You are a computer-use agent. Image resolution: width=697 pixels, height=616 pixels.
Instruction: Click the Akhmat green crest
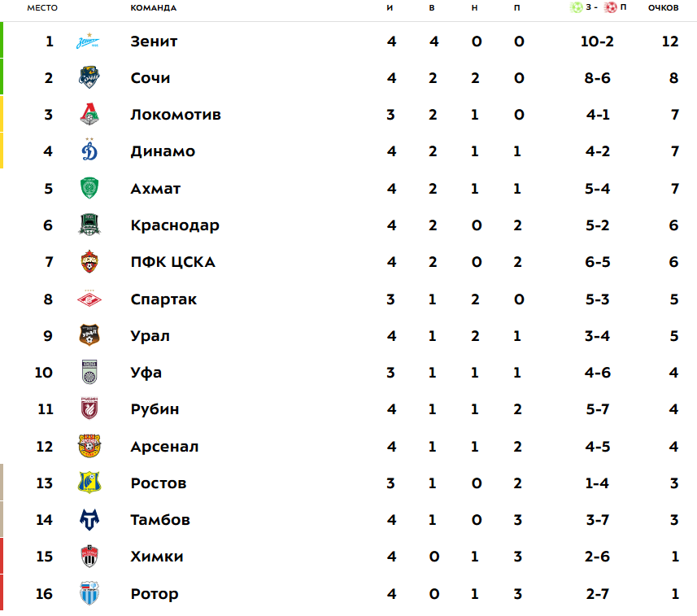point(89,188)
